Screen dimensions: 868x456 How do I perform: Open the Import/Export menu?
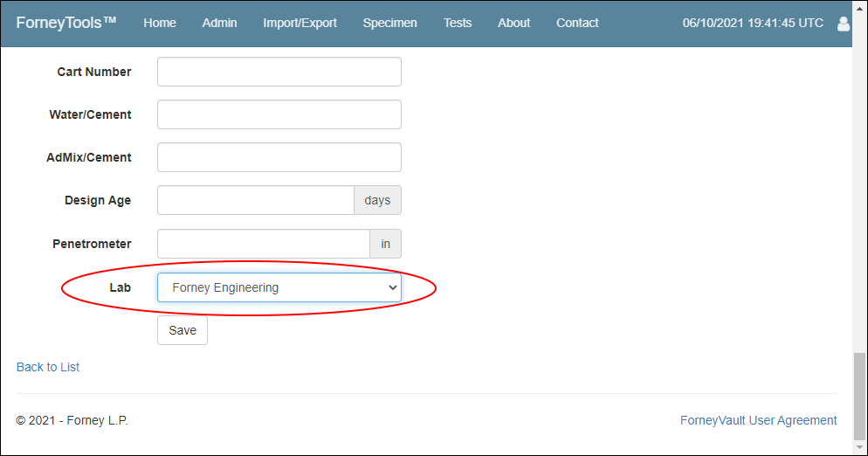coord(300,23)
